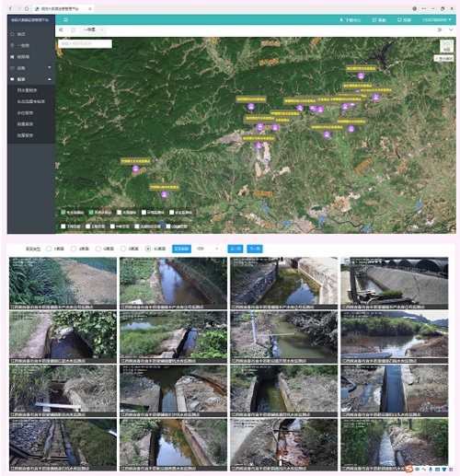Click the double-right arrow tab scroll icon
The image size is (460, 476).
440,29
